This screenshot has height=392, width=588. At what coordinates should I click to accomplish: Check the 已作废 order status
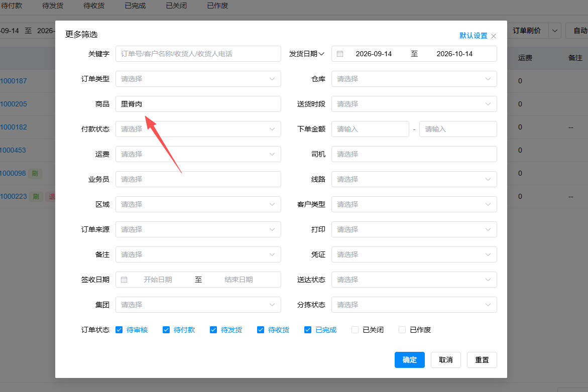402,330
